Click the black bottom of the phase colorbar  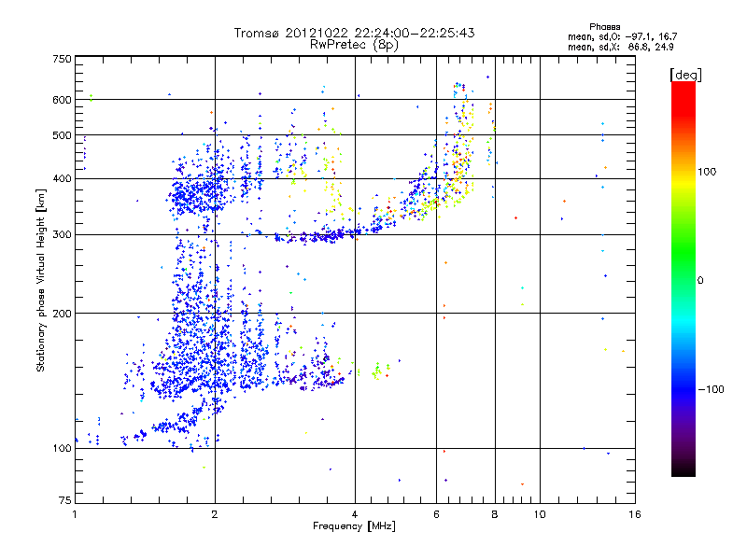[684, 469]
